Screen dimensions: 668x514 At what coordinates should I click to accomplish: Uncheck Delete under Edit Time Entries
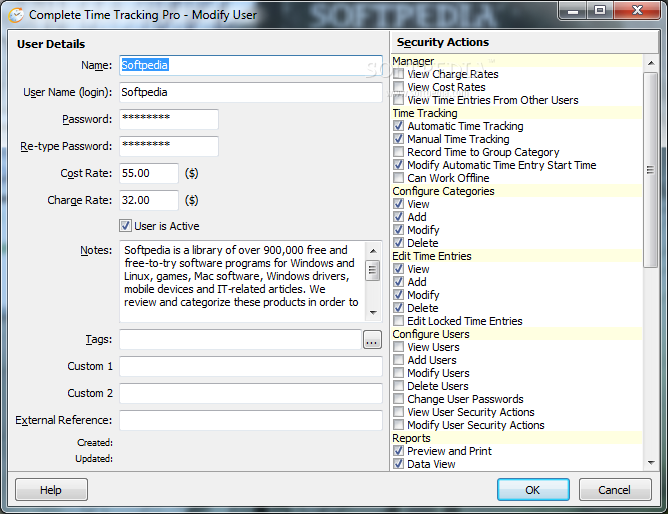398,307
